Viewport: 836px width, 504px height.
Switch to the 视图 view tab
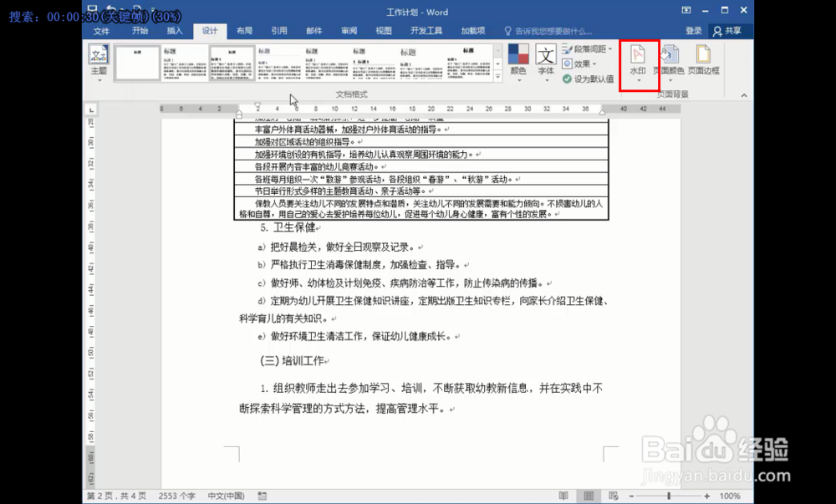click(x=384, y=31)
